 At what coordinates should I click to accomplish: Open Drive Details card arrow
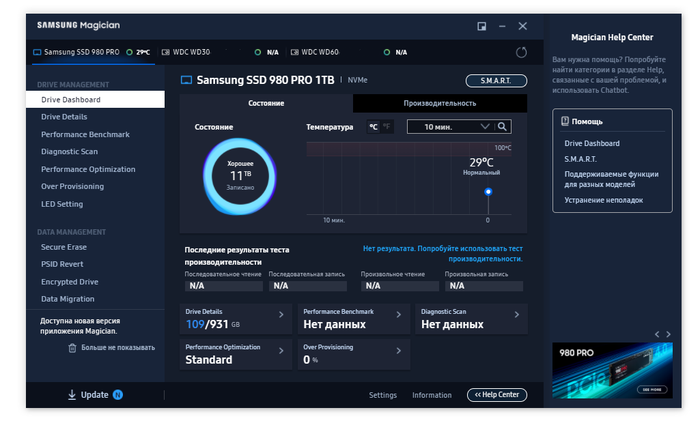coord(281,315)
